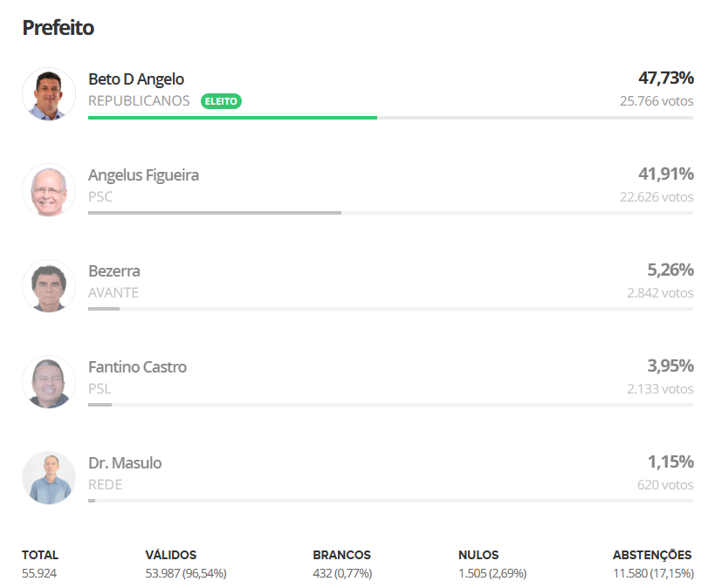Click Bezerra's candidate photo
The image size is (722, 588).
[49, 286]
